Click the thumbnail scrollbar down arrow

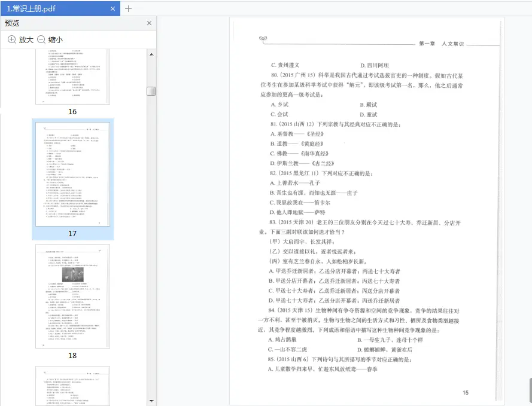[x=151, y=401]
